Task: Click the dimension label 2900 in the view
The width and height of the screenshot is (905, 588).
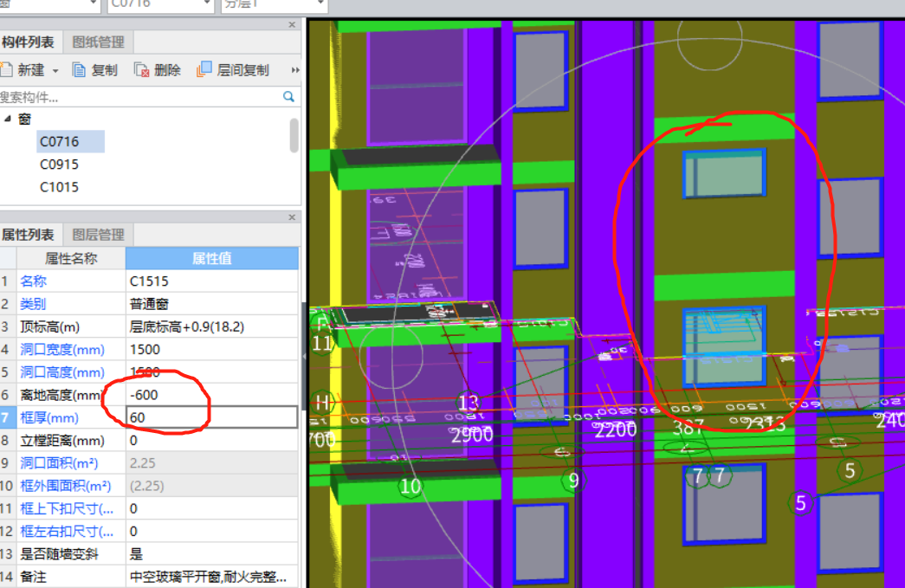Action: [x=472, y=435]
